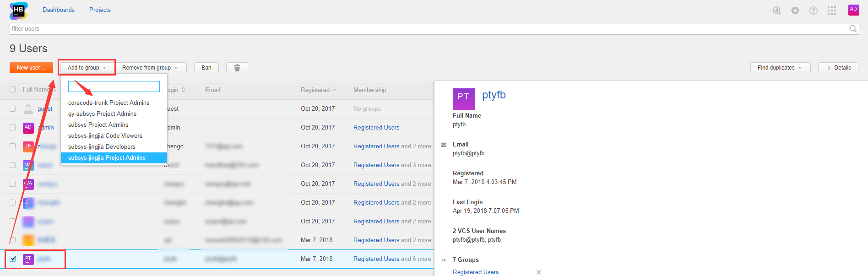868x276 pixels.
Task: Open the administration gear icon in header
Action: [795, 11]
